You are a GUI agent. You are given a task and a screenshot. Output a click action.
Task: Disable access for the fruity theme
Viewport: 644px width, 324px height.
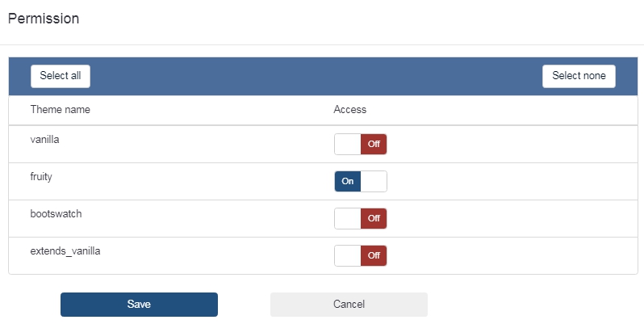point(361,182)
